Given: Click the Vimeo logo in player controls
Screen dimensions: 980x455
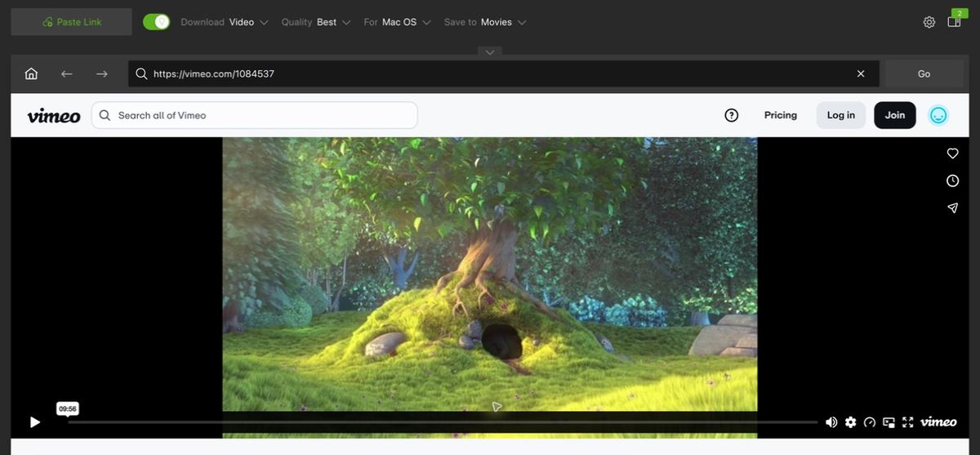Looking at the screenshot, I should (x=938, y=422).
